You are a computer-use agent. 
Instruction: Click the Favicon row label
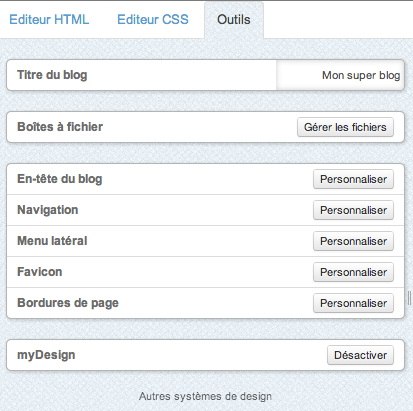pos(40,272)
